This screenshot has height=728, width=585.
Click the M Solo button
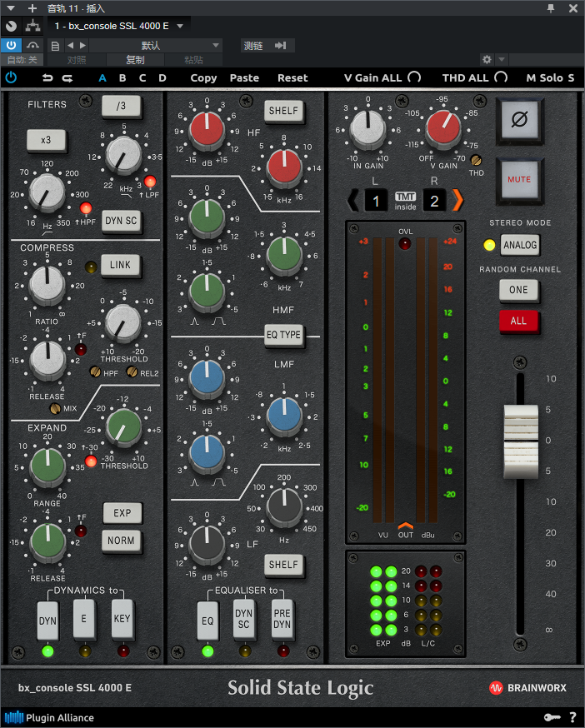tap(544, 78)
